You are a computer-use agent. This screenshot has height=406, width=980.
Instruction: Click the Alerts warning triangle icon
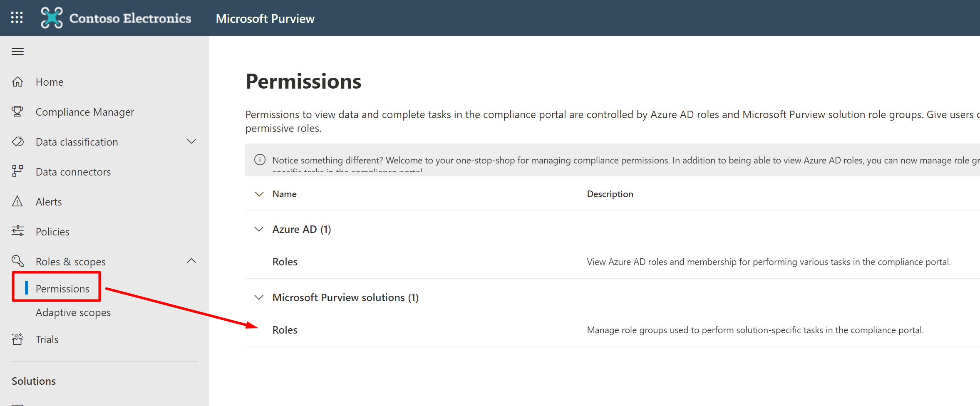tap(17, 202)
